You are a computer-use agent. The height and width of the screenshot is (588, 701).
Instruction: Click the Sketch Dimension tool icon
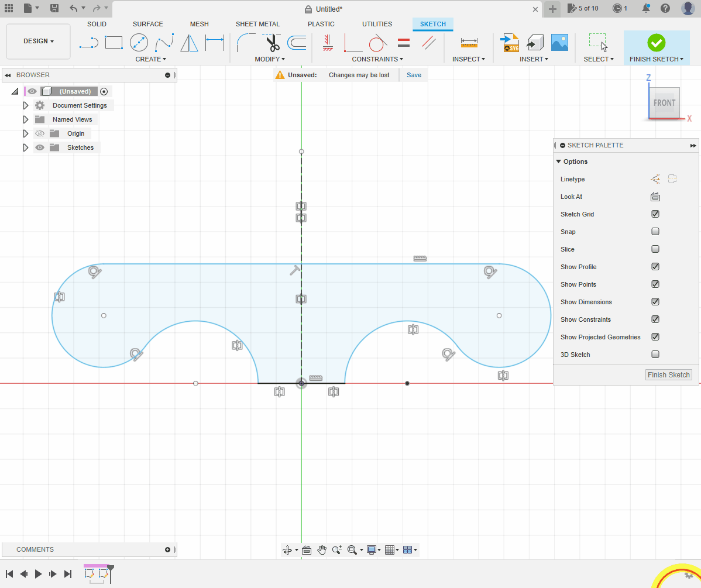click(x=215, y=42)
